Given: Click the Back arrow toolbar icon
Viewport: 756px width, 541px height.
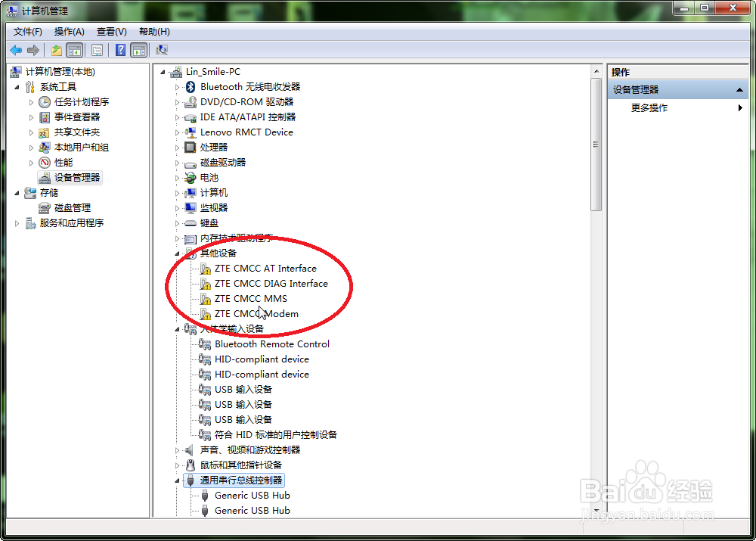Looking at the screenshot, I should [x=16, y=50].
